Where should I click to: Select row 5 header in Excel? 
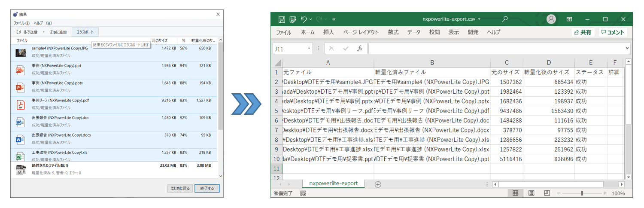click(x=277, y=111)
